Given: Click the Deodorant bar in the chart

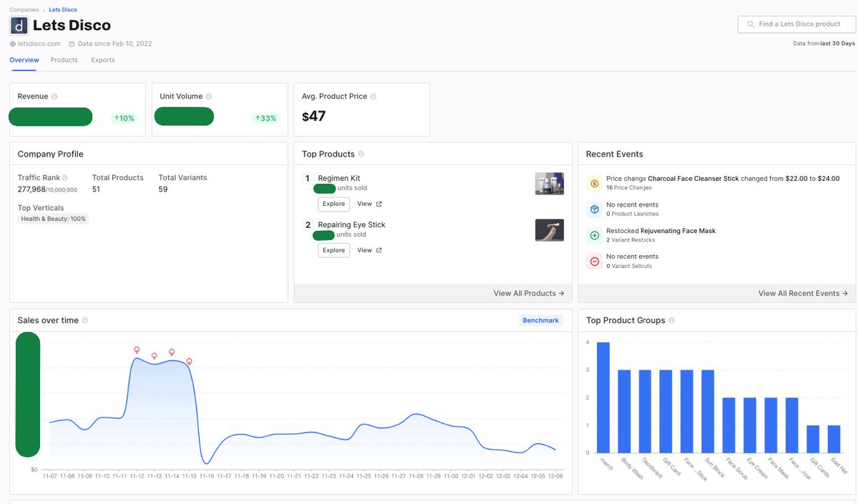Looking at the screenshot, I should coord(645,411).
